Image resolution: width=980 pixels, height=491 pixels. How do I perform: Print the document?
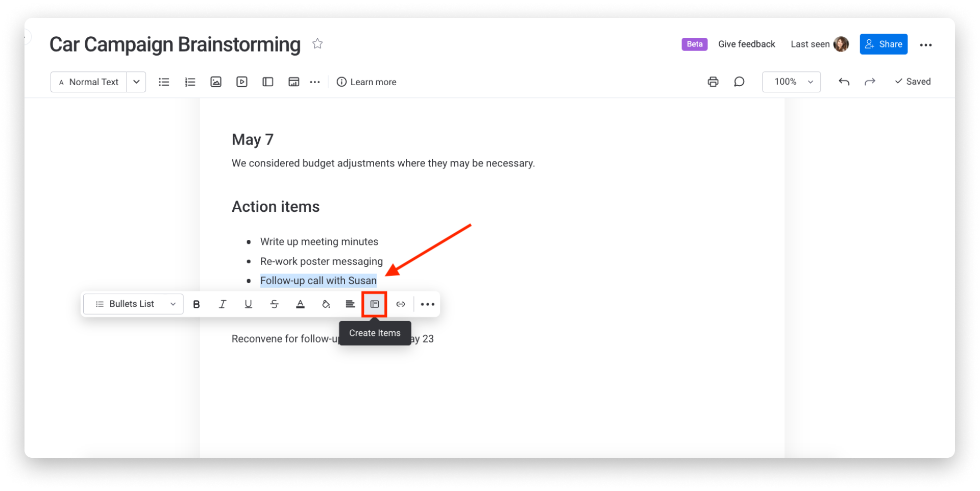(713, 82)
